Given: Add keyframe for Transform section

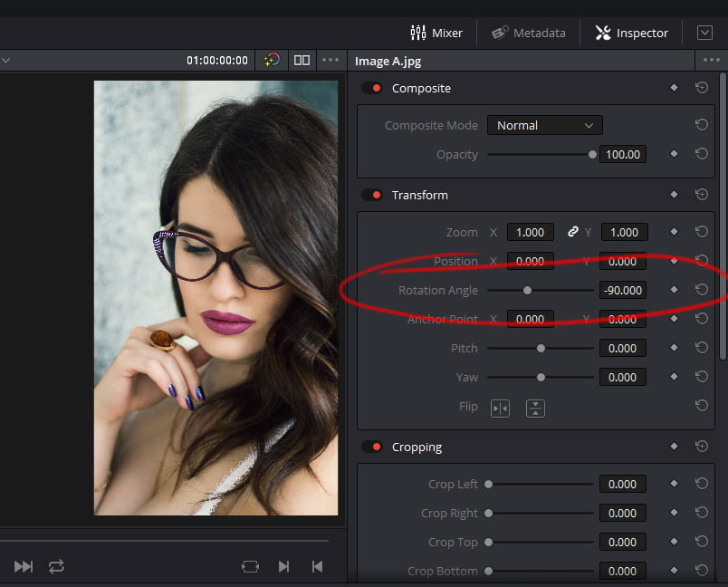Looking at the screenshot, I should (x=674, y=194).
